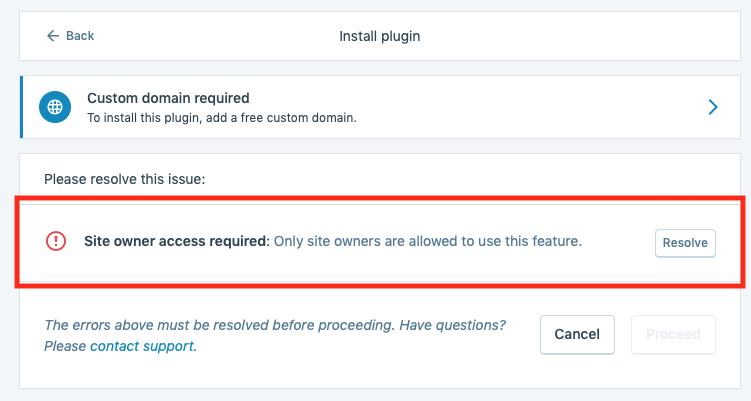Click the blank space inside the custom domain banner
Screen dimensions: 751x401
(527, 107)
